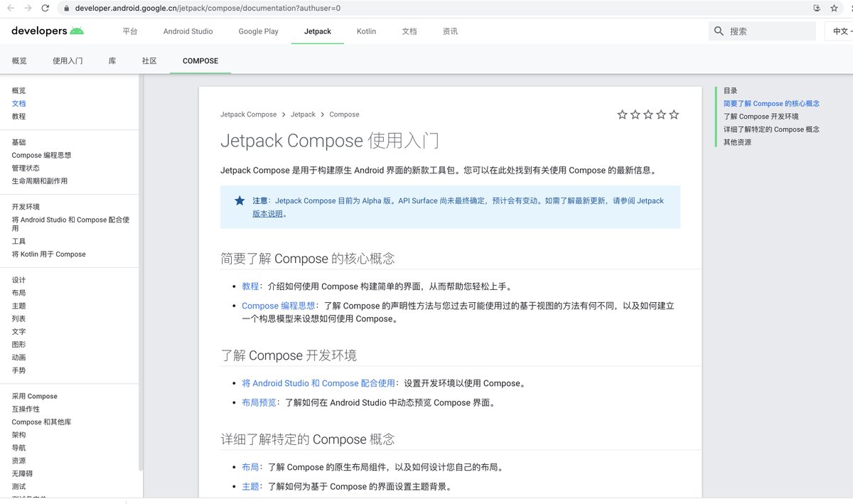
Task: Open the Android Studio top menu
Action: [188, 31]
